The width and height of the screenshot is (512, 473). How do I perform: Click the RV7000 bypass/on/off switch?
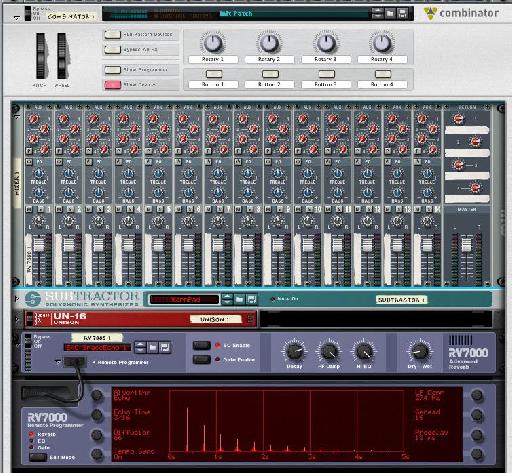click(28, 342)
